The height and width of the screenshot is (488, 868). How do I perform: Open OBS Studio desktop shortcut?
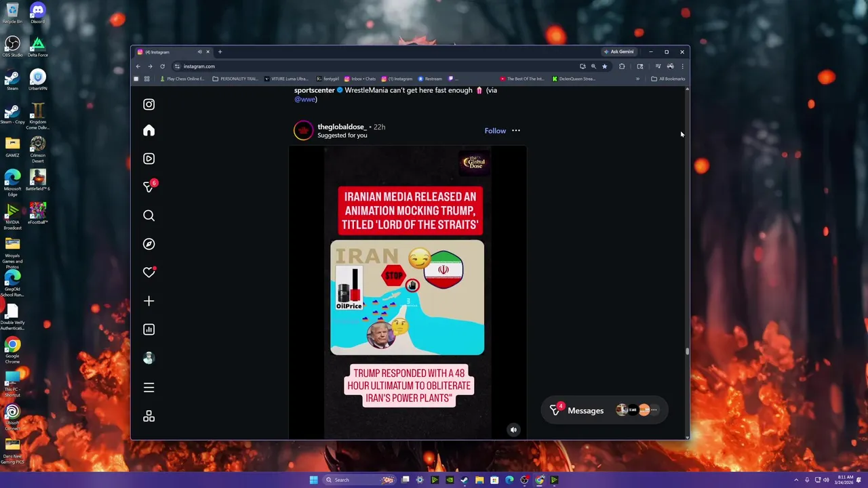pos(12,46)
